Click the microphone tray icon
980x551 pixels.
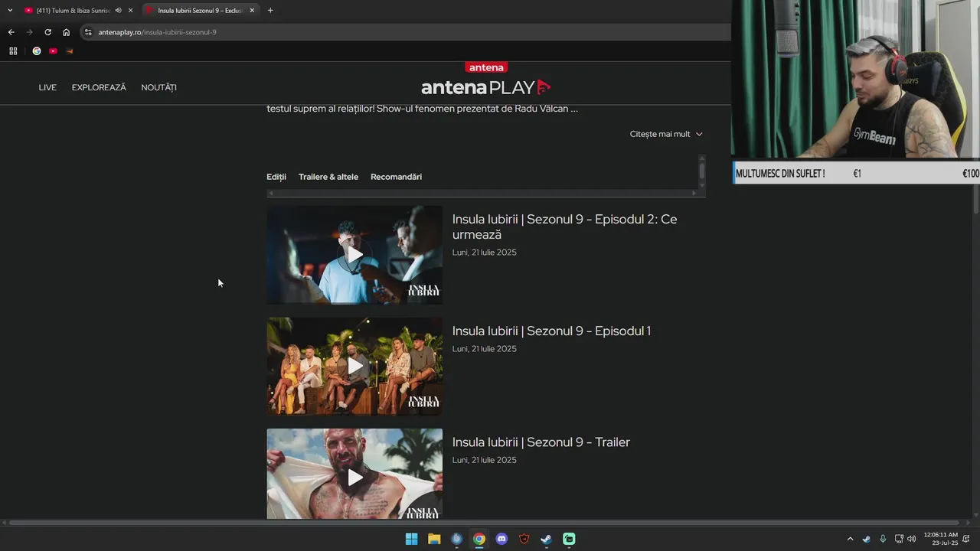tap(883, 539)
